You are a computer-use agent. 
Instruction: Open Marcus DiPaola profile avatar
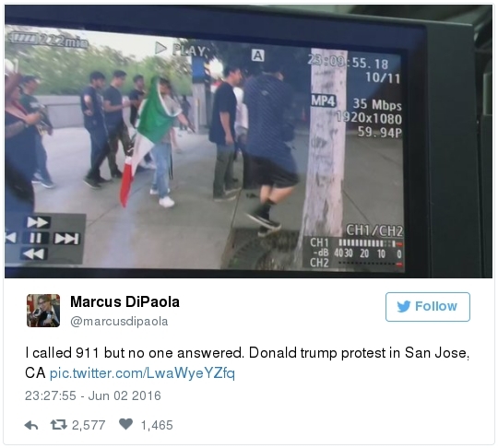[43, 311]
